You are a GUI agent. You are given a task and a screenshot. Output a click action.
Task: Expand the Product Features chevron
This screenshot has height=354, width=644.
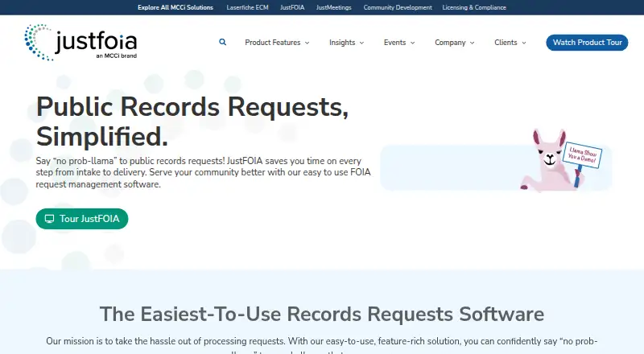(x=308, y=43)
